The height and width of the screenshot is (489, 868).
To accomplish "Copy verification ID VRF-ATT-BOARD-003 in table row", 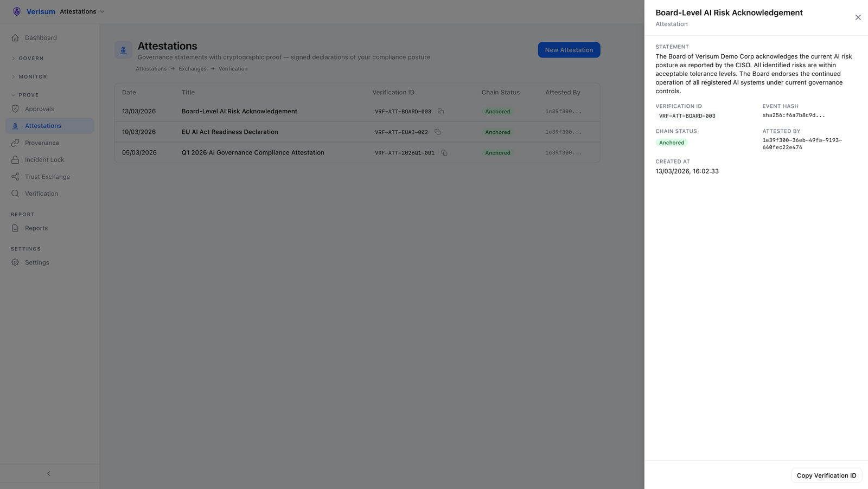I will tap(441, 112).
